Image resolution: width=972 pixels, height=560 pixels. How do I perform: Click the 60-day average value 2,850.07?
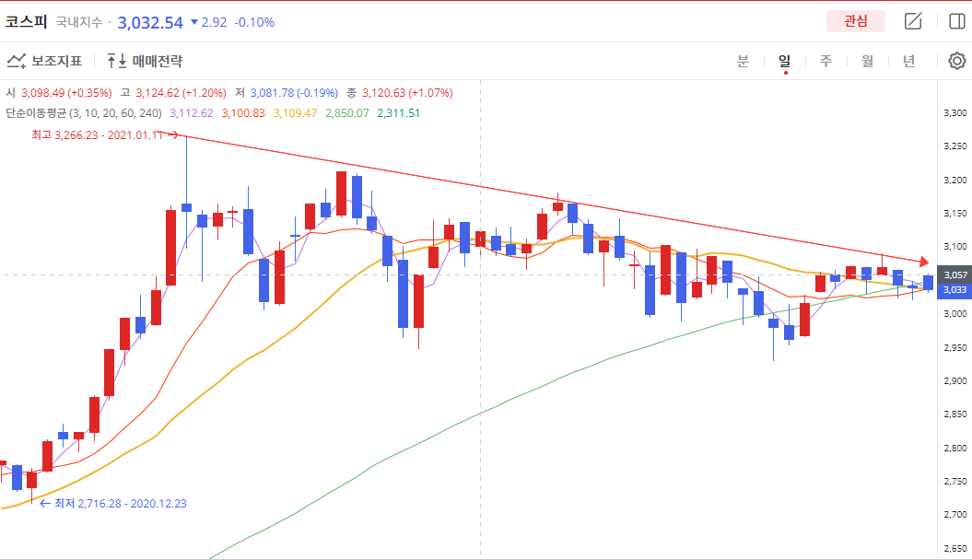click(347, 113)
